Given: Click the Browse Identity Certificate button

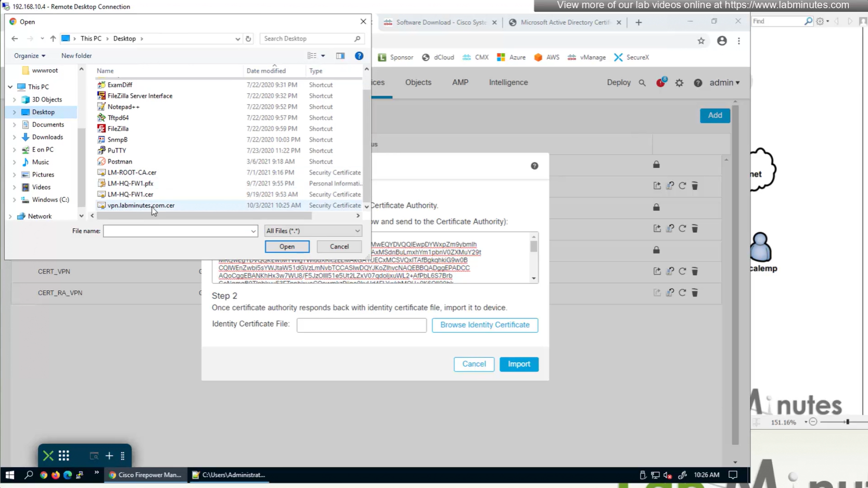Looking at the screenshot, I should click(x=484, y=325).
